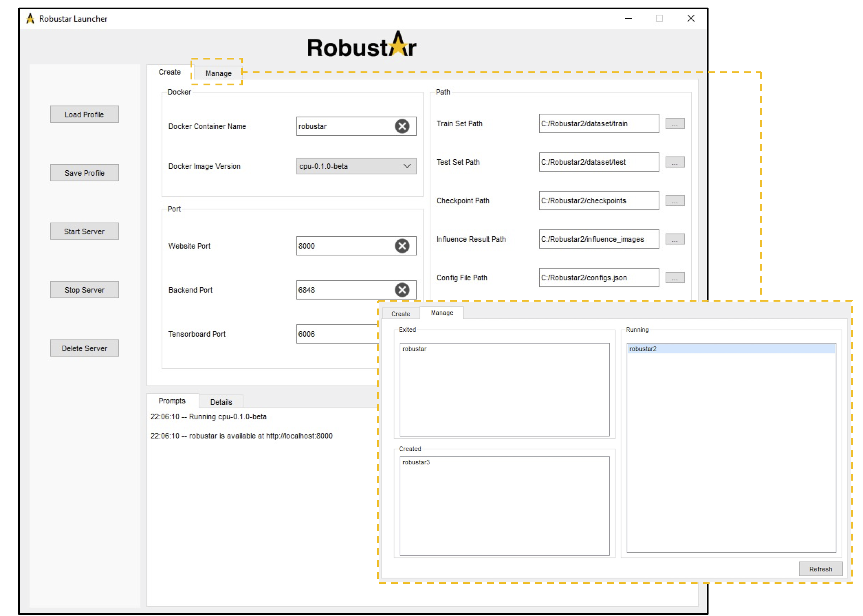Browse for the Train Set Path
Screen dimensions: 863x616
[675, 124]
